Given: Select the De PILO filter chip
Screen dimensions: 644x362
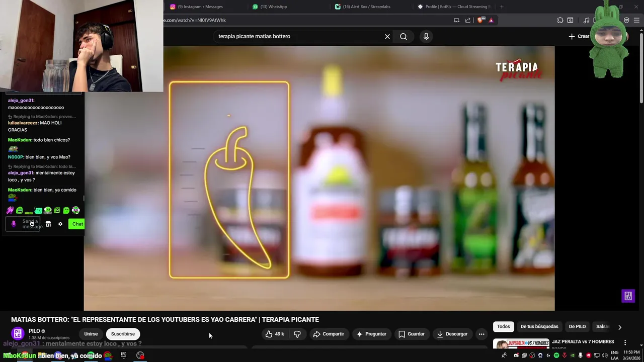Looking at the screenshot, I should pos(577,327).
